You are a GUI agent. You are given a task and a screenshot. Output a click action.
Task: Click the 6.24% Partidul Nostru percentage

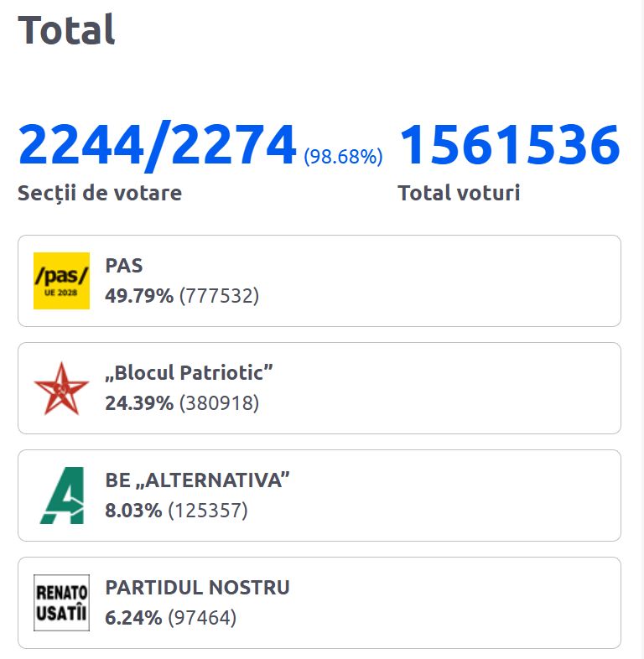(x=133, y=618)
